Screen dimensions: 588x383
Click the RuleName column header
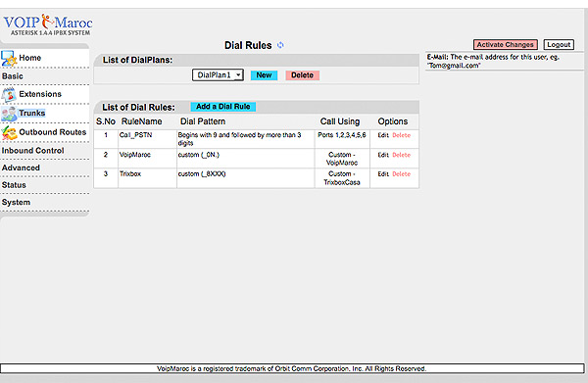click(x=141, y=121)
